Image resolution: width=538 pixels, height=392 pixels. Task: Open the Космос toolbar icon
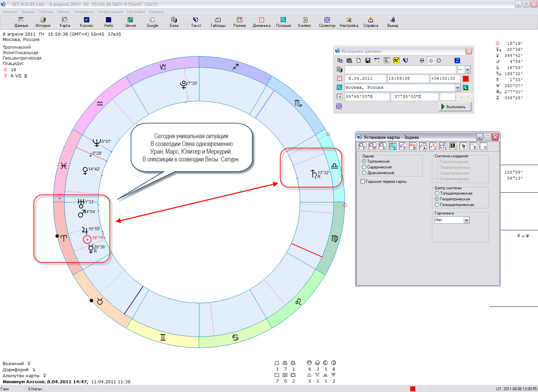86,22
